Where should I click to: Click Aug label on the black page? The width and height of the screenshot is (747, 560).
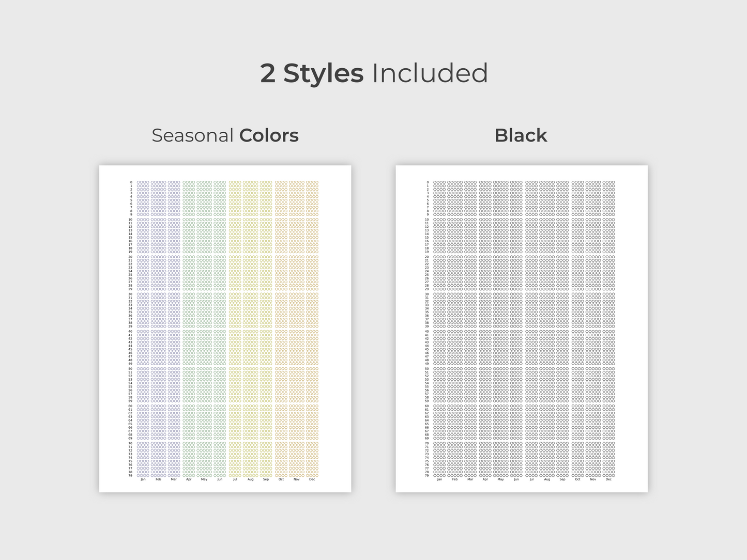tap(547, 479)
